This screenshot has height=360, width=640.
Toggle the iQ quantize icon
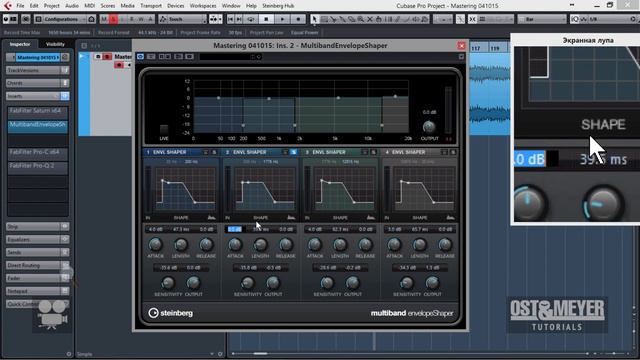[x=575, y=19]
